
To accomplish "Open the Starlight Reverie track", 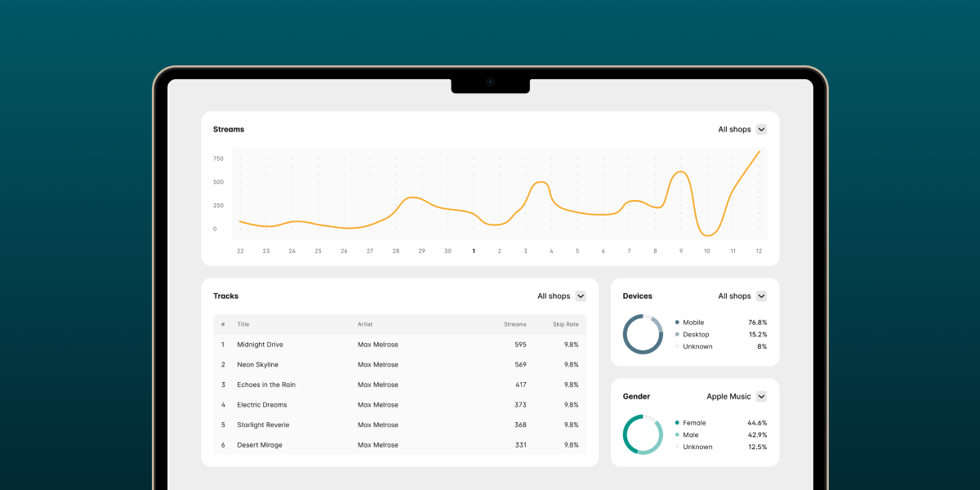I will pos(263,425).
